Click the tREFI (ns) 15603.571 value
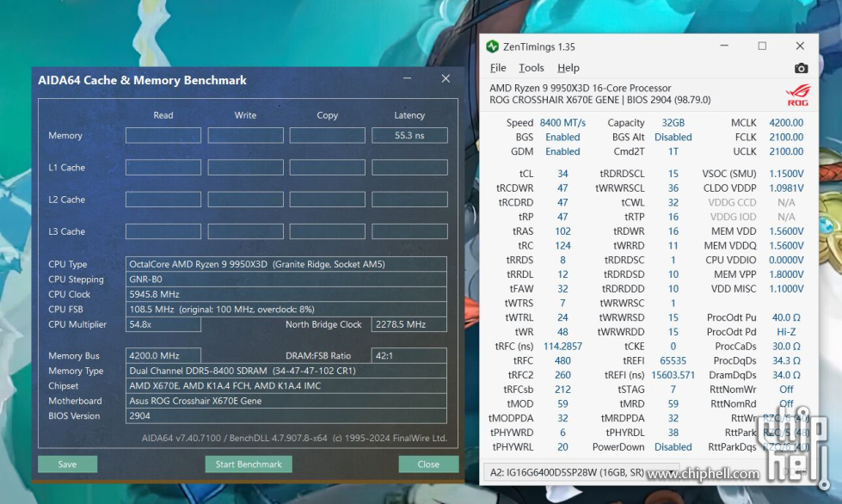 [x=673, y=375]
